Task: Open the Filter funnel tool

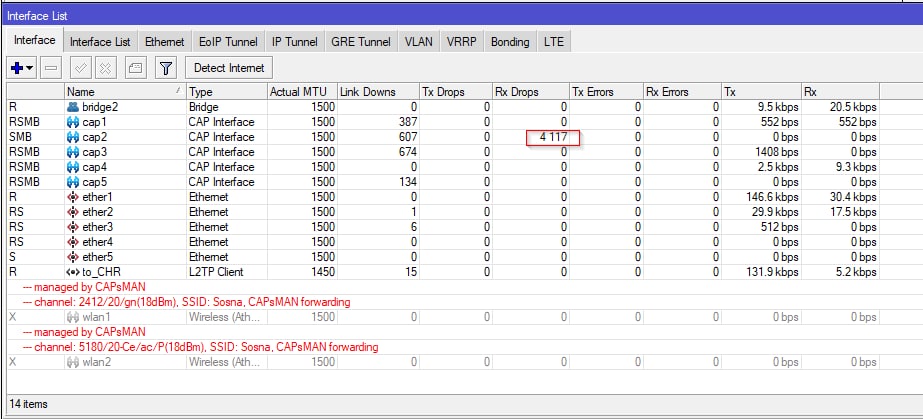Action: [166, 69]
